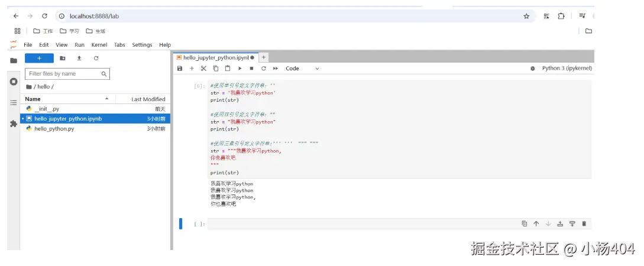The width and height of the screenshot is (644, 266).
Task: Open browser QR code icon
Action: point(546,16)
